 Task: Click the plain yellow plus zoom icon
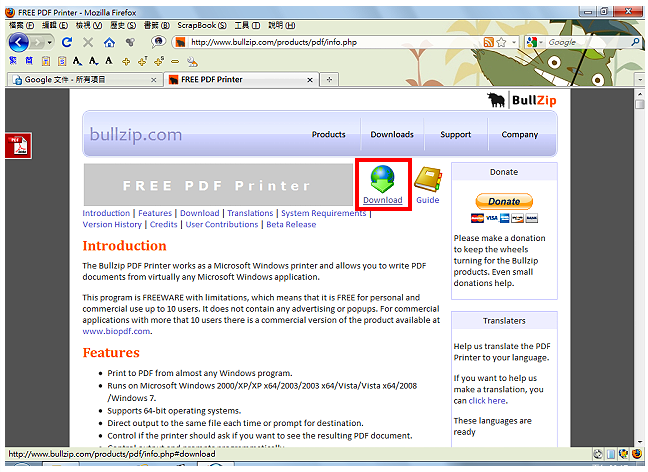tap(126, 62)
